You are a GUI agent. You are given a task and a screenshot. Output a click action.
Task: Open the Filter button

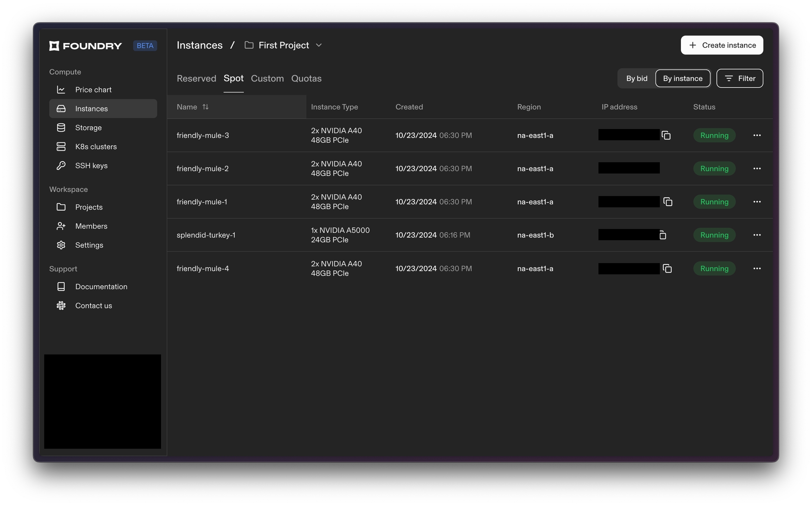tap(739, 78)
